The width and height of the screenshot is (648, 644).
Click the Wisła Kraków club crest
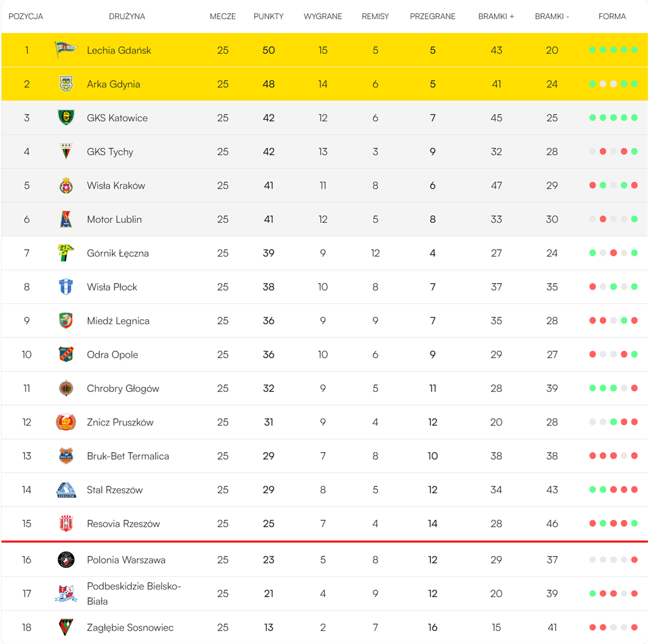pyautogui.click(x=66, y=186)
